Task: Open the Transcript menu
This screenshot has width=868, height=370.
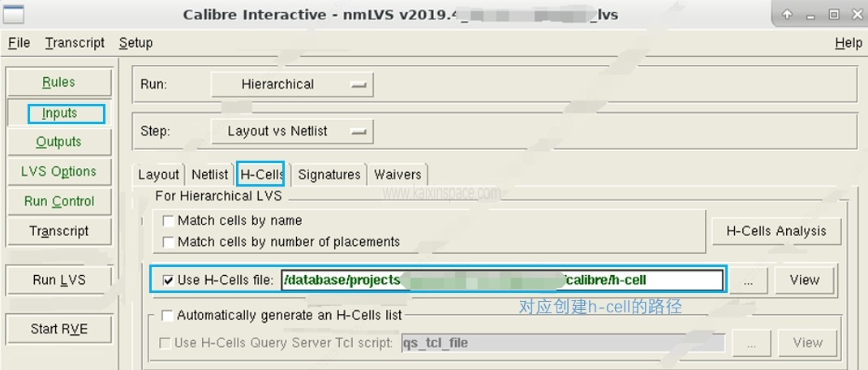Action: coord(75,43)
